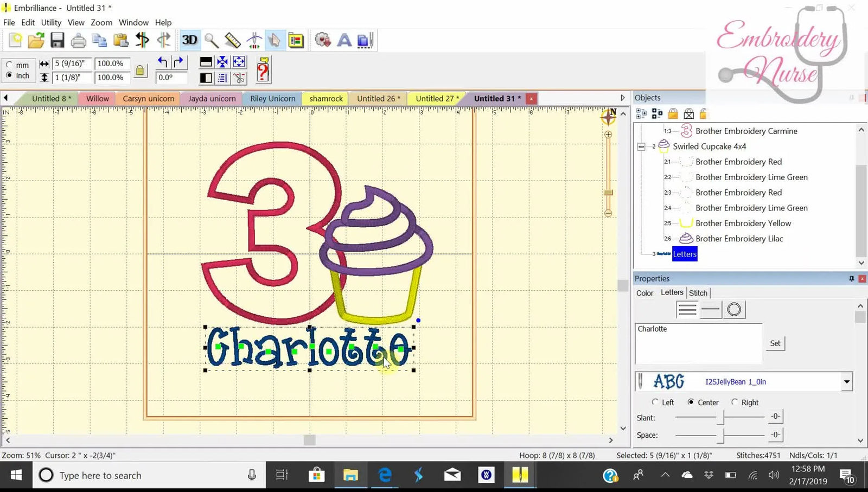Open the Help menu
This screenshot has width=868, height=492.
pos(163,22)
